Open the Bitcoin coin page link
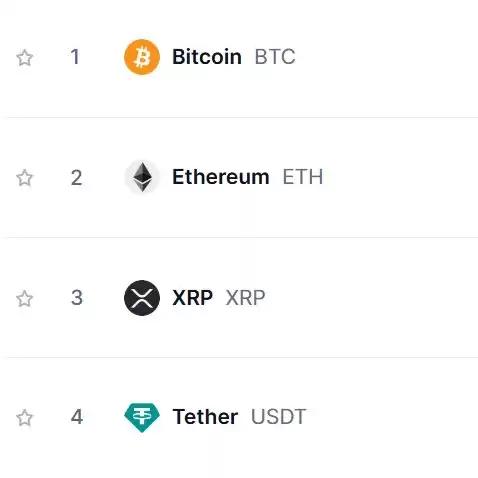This screenshot has height=478, width=478. [x=207, y=57]
